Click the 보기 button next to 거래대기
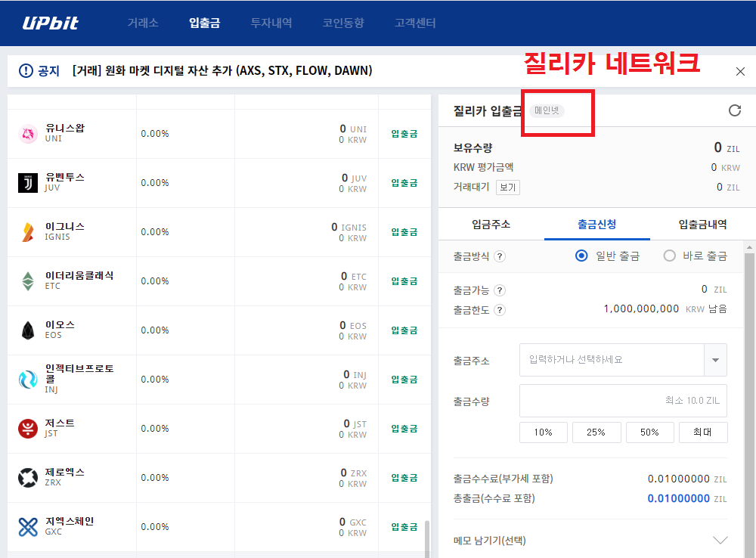The height and width of the screenshot is (558, 756). [508, 187]
